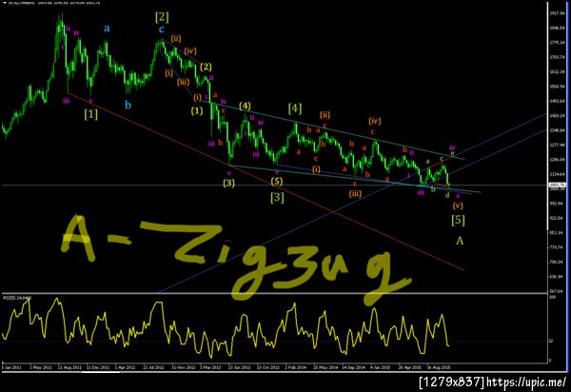Click the 1134.64 price axis label
Image resolution: width=571 pixels, height=392 pixels.
(x=557, y=174)
